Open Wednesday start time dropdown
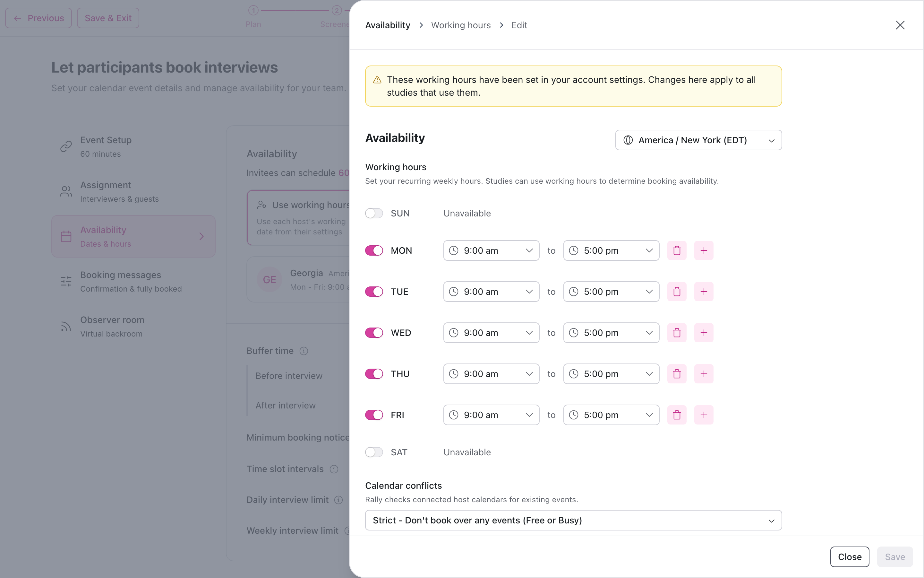This screenshot has width=924, height=578. point(491,333)
